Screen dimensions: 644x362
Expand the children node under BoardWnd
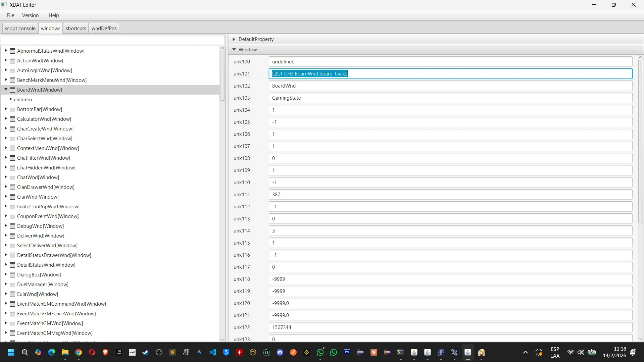click(11, 99)
